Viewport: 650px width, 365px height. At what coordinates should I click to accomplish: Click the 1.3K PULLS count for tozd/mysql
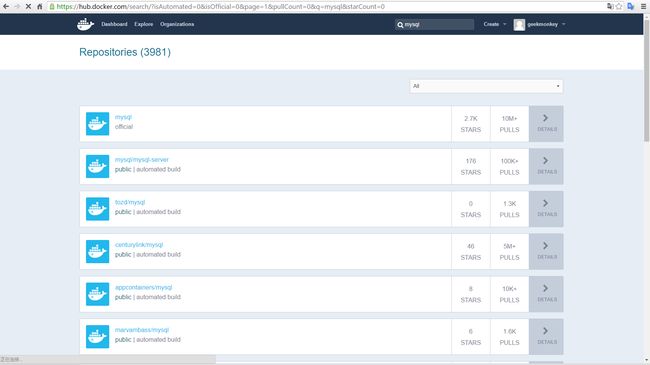pyautogui.click(x=509, y=209)
